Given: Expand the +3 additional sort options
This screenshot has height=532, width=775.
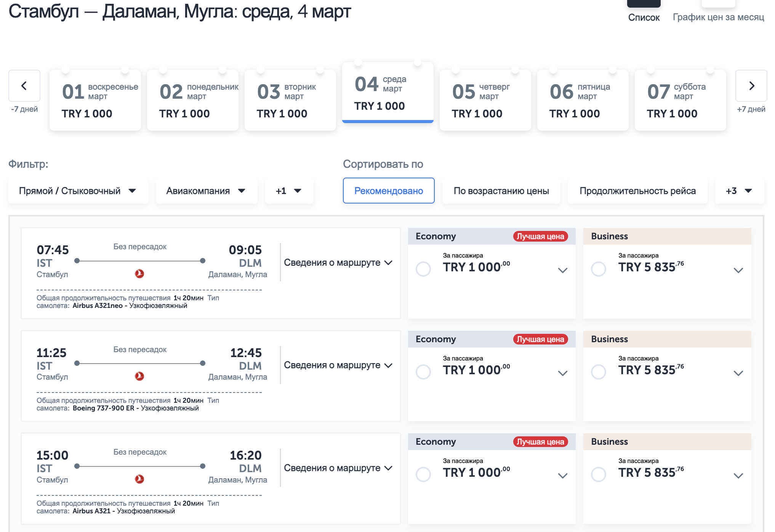Looking at the screenshot, I should (x=739, y=191).
